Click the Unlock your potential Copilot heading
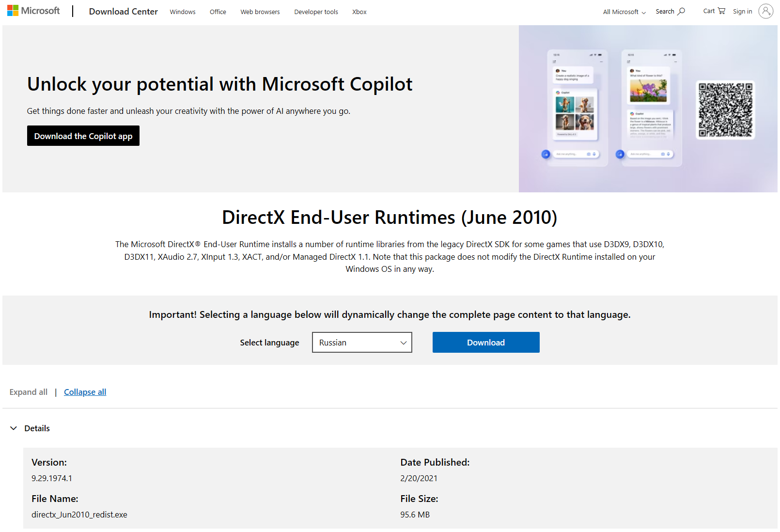The width and height of the screenshot is (780, 532). coord(220,84)
